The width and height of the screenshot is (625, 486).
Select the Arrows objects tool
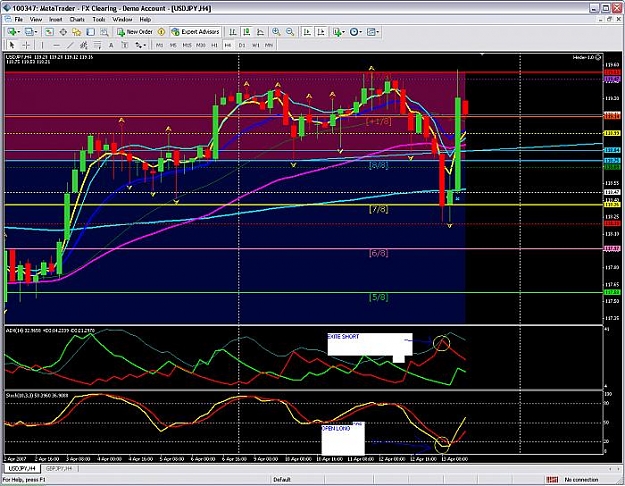(138, 45)
